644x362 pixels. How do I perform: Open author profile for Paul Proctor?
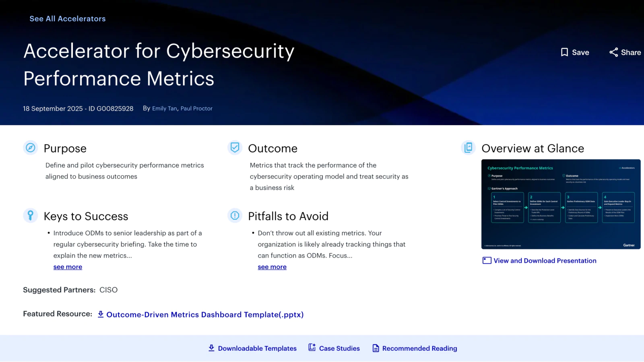(x=196, y=108)
